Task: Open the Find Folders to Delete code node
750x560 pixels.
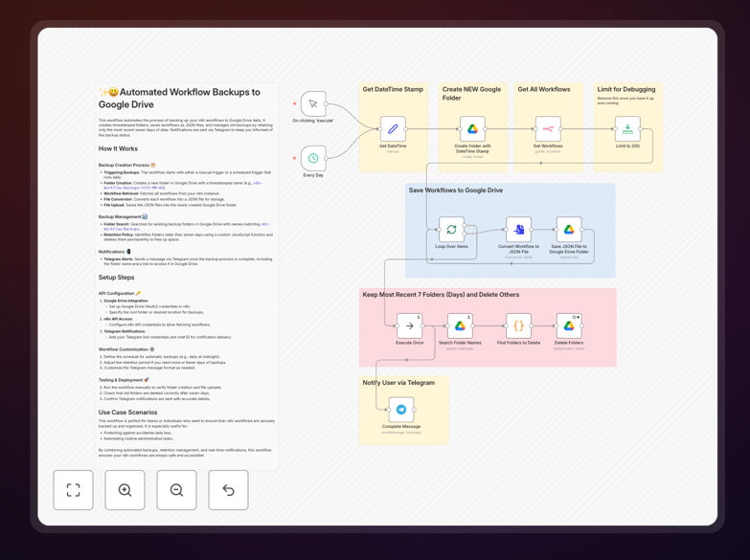Action: (518, 325)
